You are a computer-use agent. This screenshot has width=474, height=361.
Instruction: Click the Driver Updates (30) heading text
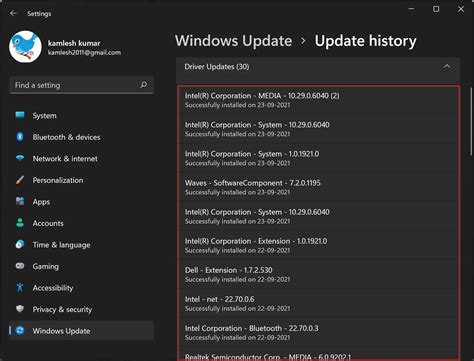pyautogui.click(x=217, y=67)
